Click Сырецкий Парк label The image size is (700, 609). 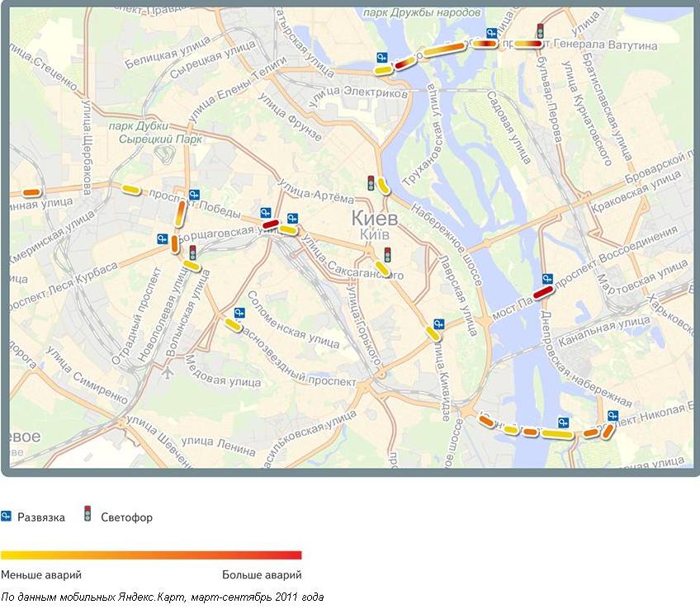coord(161,139)
